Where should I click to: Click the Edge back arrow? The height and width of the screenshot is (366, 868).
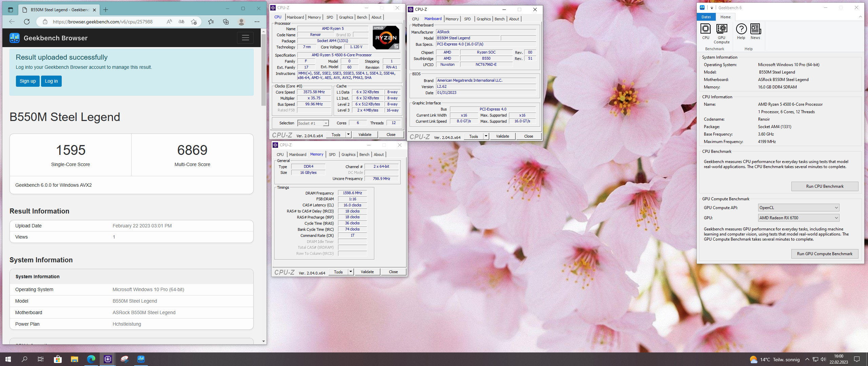tap(12, 22)
